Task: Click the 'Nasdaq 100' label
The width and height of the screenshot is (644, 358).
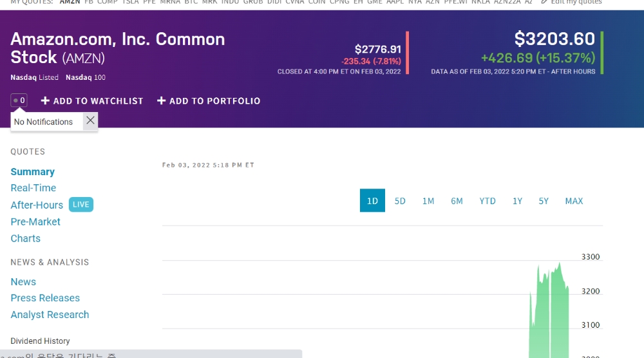Action: pyautogui.click(x=86, y=77)
